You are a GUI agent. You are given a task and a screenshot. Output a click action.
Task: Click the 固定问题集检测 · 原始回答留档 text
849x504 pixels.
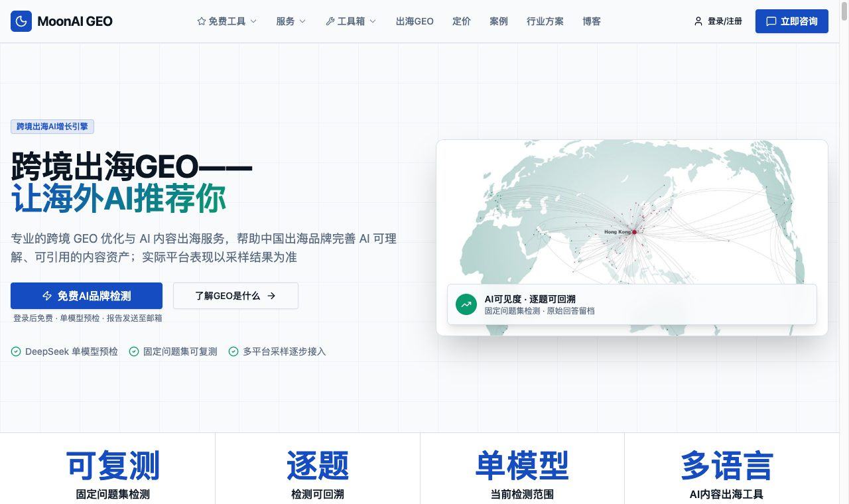tap(539, 310)
